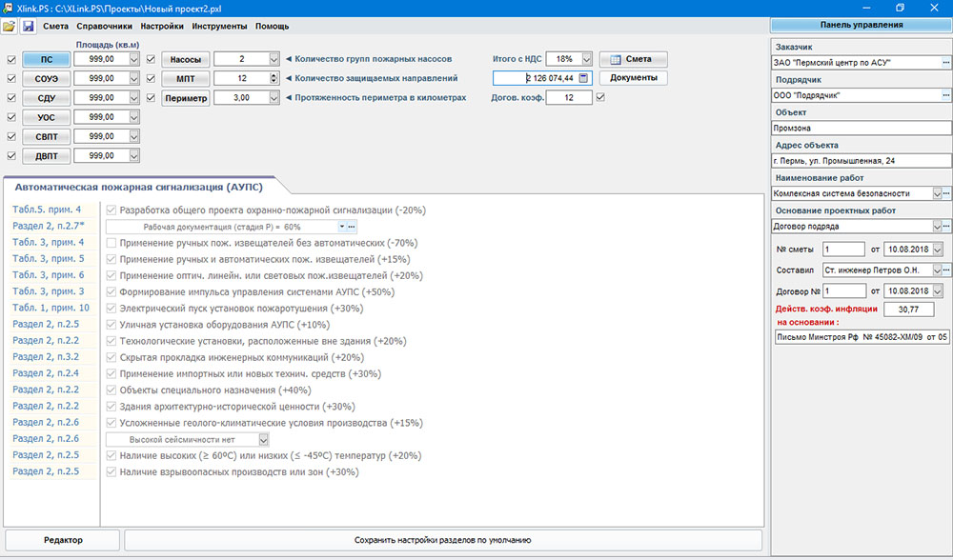953x560 pixels.
Task: Open calculator icon in total sum field
Action: (583, 78)
